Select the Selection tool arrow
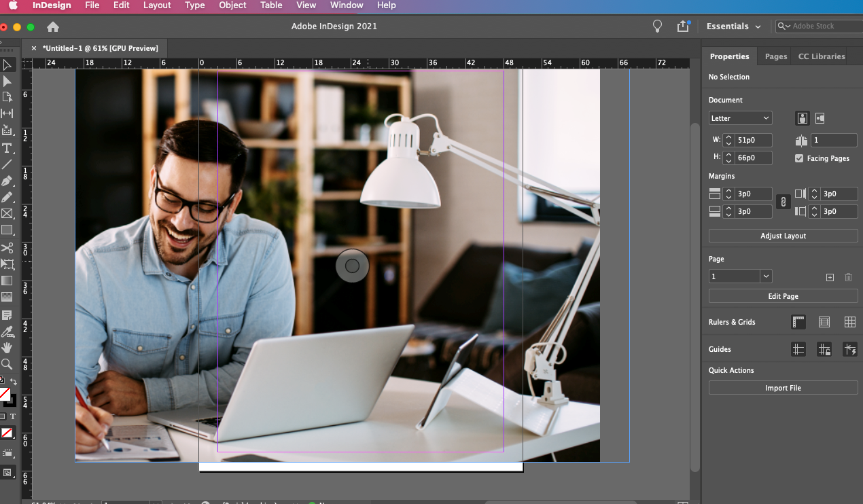This screenshot has width=863, height=504. point(7,65)
